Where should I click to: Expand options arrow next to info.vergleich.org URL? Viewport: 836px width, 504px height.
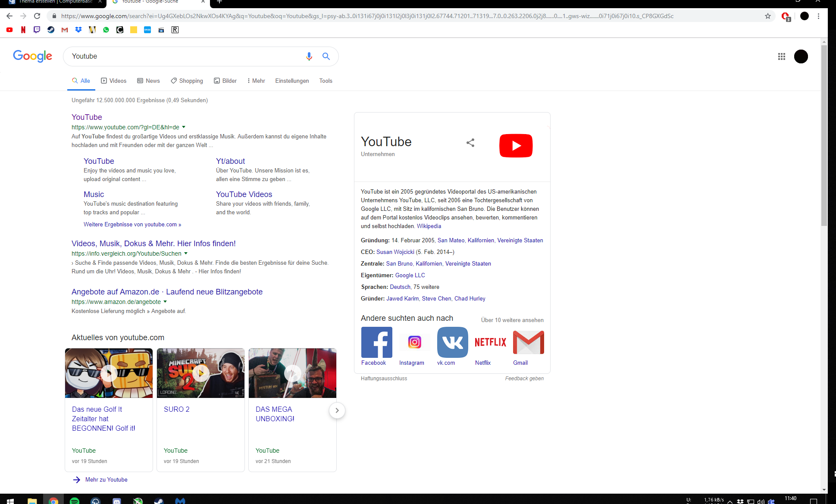(x=186, y=254)
